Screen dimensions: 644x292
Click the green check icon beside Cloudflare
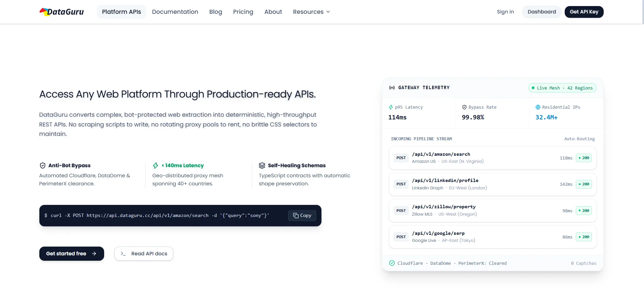coord(392,263)
